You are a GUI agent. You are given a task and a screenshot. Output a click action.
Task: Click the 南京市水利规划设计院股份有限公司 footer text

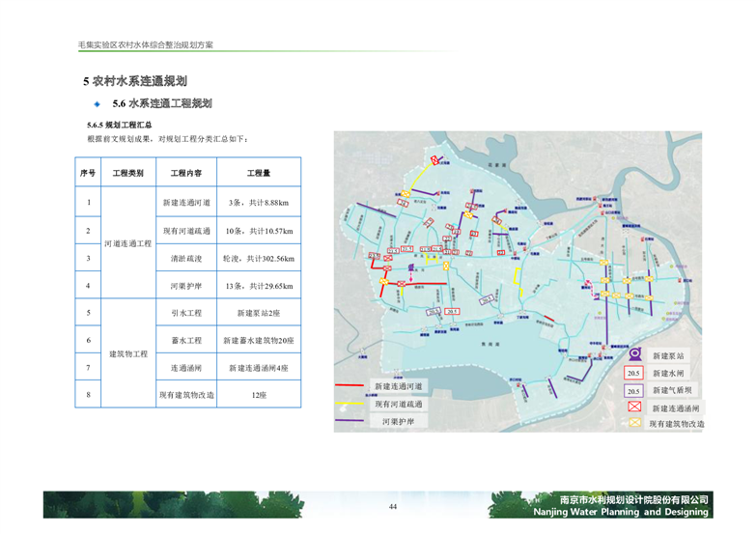pyautogui.click(x=621, y=500)
